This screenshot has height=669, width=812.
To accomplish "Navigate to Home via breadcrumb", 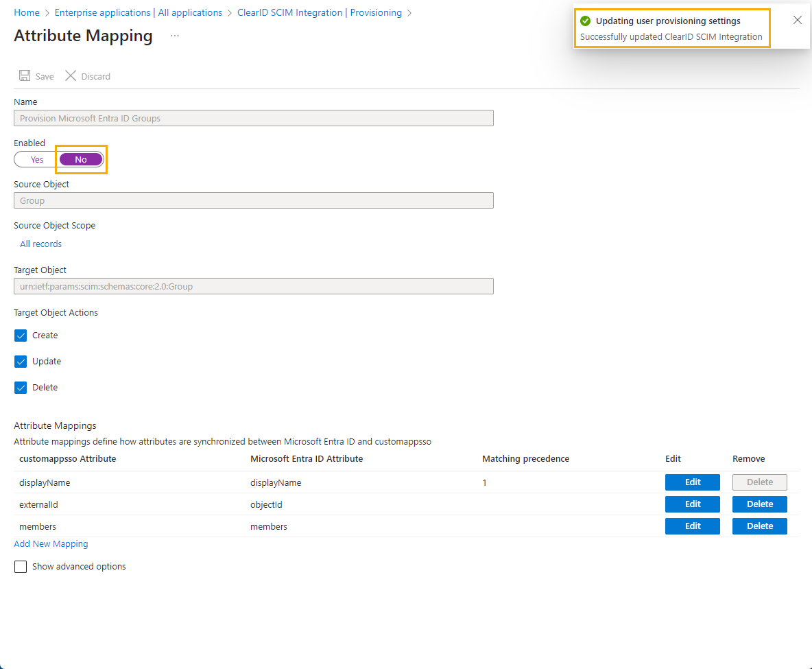I will click(x=26, y=12).
